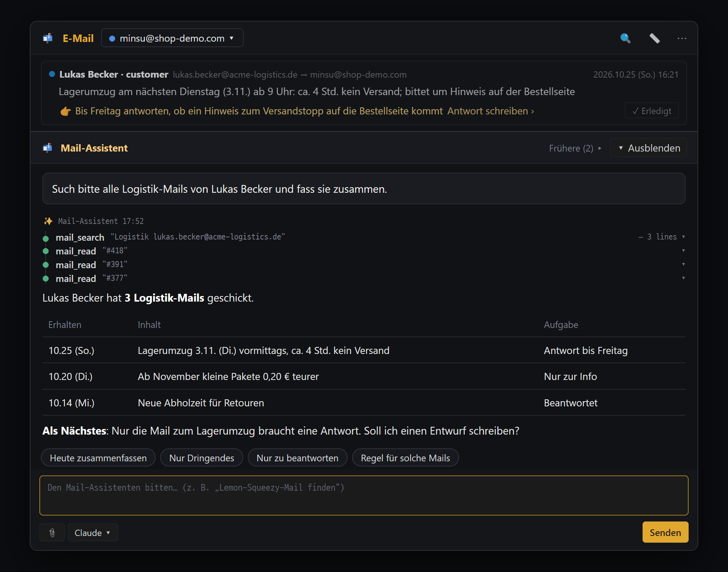Screen dimensions: 728x572
Task: Open the minsu@shop-demo.com account dropdown
Action: (x=172, y=38)
